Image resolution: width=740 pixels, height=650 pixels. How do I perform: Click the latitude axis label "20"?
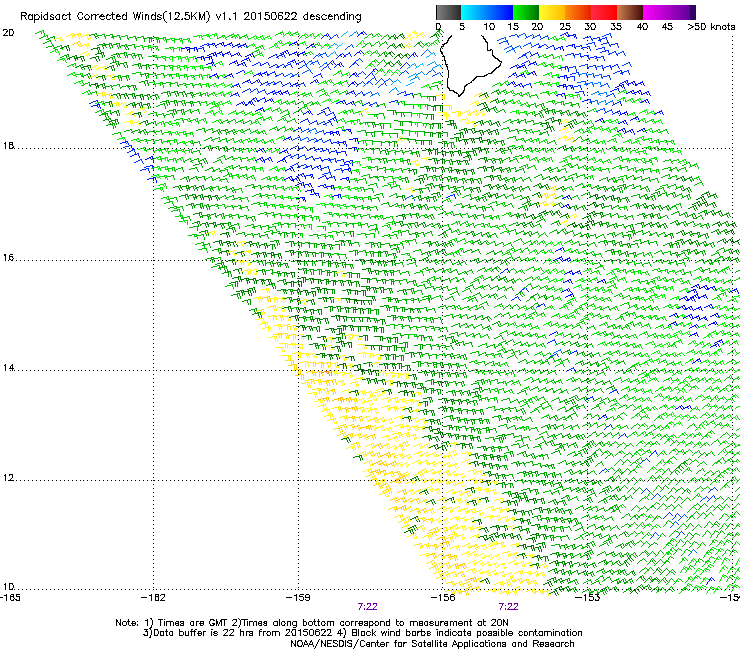[x=8, y=33]
